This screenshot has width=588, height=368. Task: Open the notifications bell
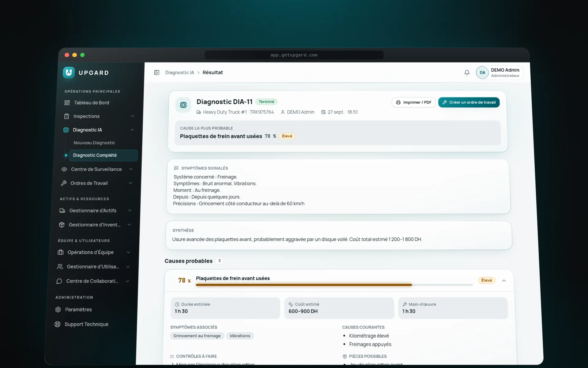tap(467, 73)
